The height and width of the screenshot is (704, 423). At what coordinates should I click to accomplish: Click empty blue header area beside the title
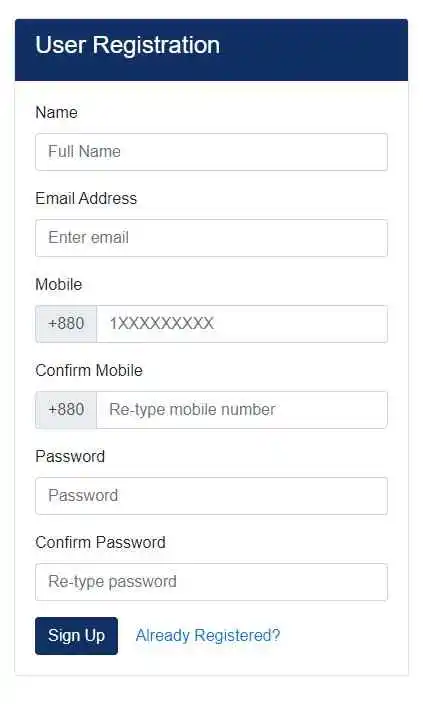[314, 49]
